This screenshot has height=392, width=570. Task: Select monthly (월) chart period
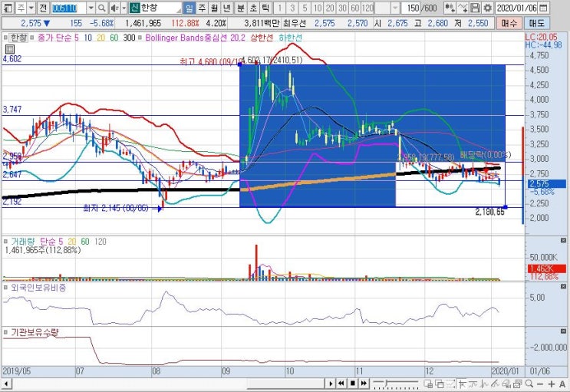(215, 8)
